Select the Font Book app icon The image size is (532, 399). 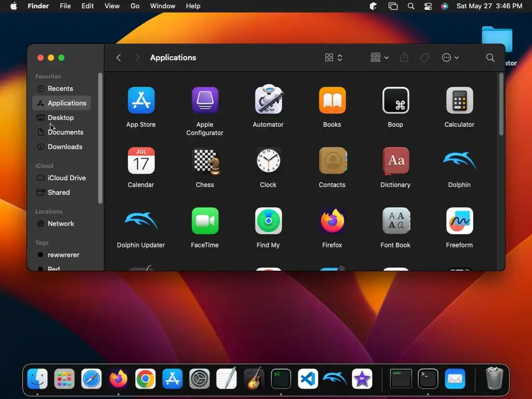pos(396,221)
